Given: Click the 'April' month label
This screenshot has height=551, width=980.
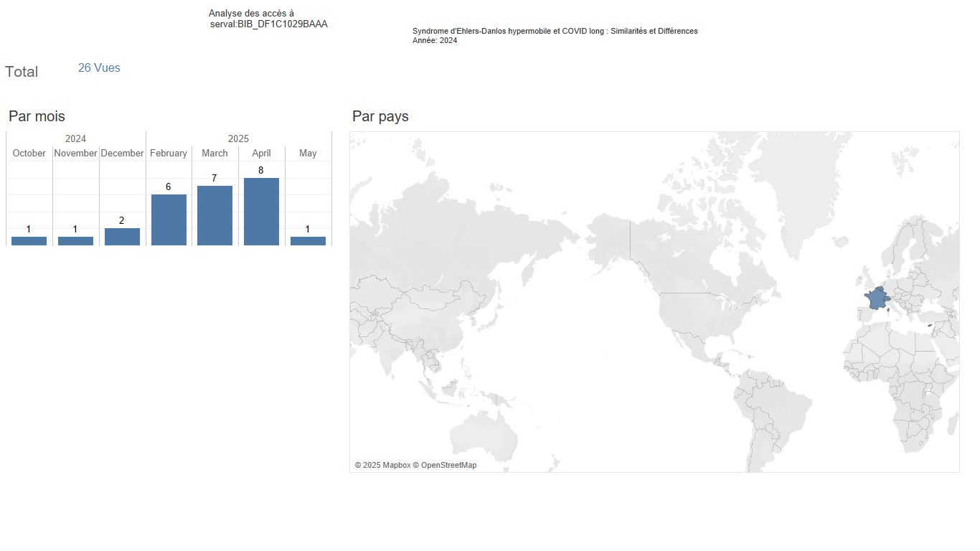Looking at the screenshot, I should 261,153.
